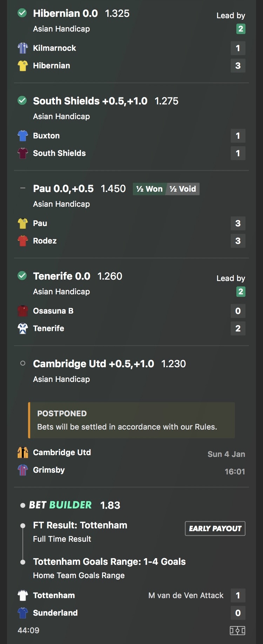Click the Kilmarnock striped jersey icon

pyautogui.click(x=23, y=48)
